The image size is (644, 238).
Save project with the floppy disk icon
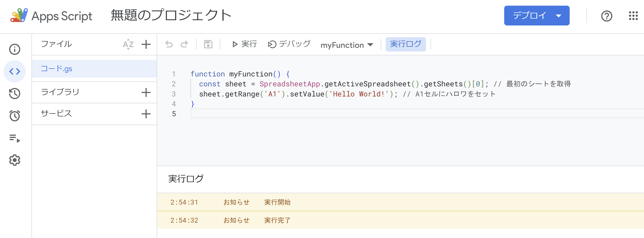click(x=208, y=44)
